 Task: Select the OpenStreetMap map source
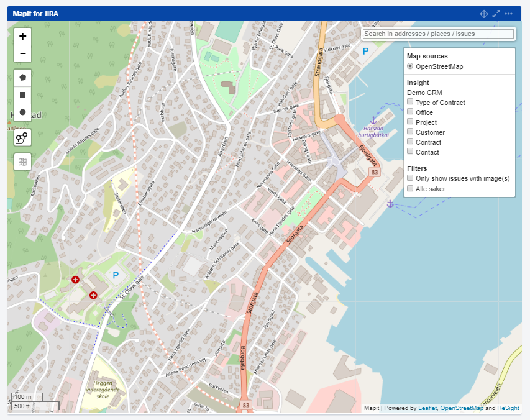pyautogui.click(x=410, y=66)
